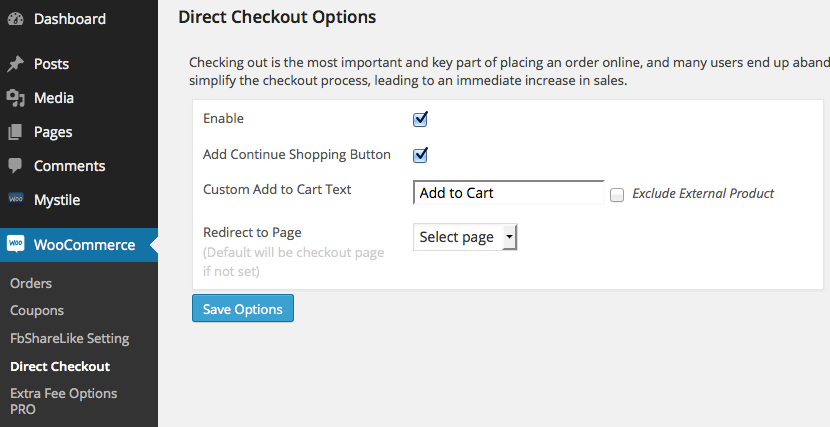Click the Posts pushpin icon
The image size is (830, 427).
tap(15, 64)
